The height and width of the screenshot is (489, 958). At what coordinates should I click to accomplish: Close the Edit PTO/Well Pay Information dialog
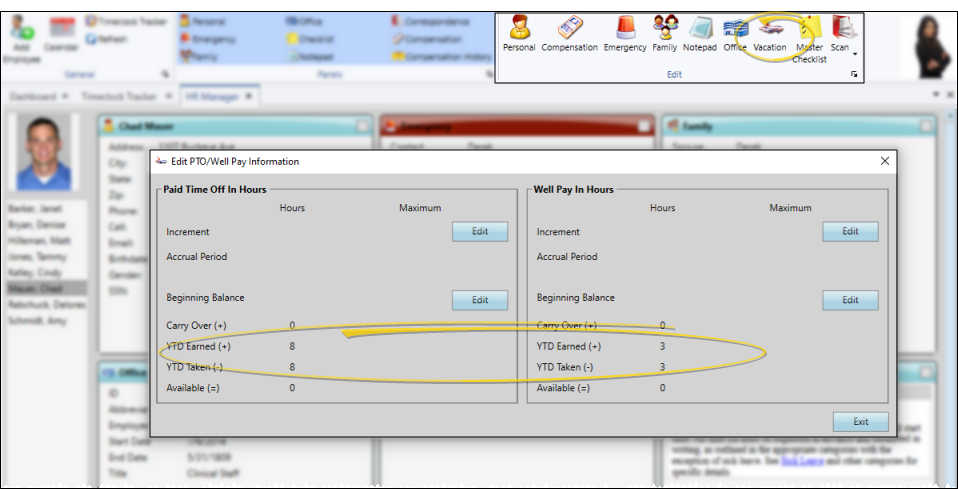pos(885,161)
